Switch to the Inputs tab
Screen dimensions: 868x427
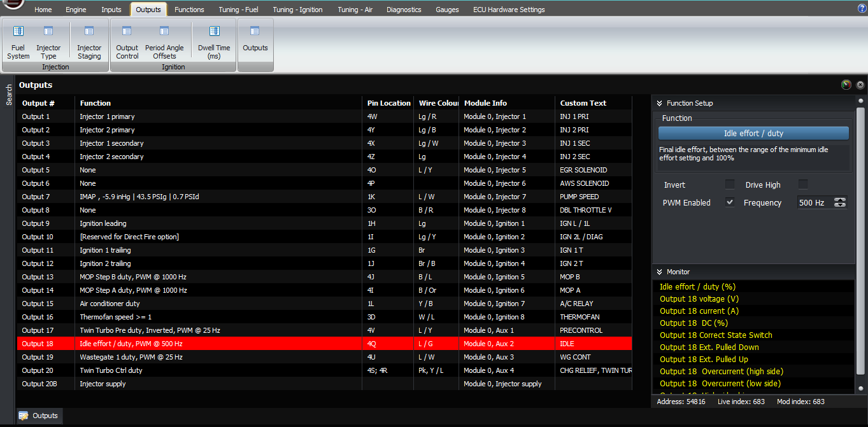[x=111, y=10]
